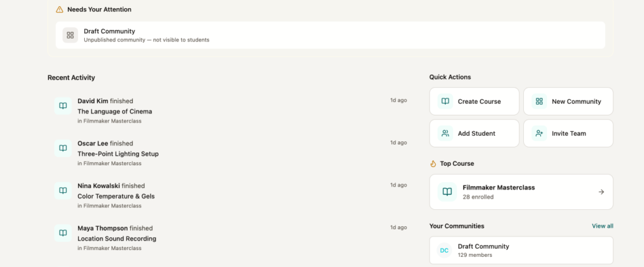Screen dimensions: 644x267
Task: Open The Language of Cinema lesson activity
Action: point(114,111)
